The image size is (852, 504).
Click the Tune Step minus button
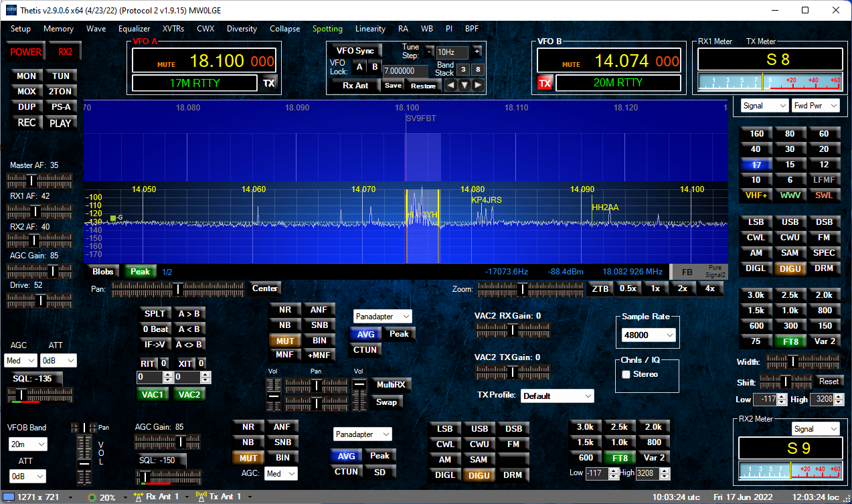click(x=430, y=51)
